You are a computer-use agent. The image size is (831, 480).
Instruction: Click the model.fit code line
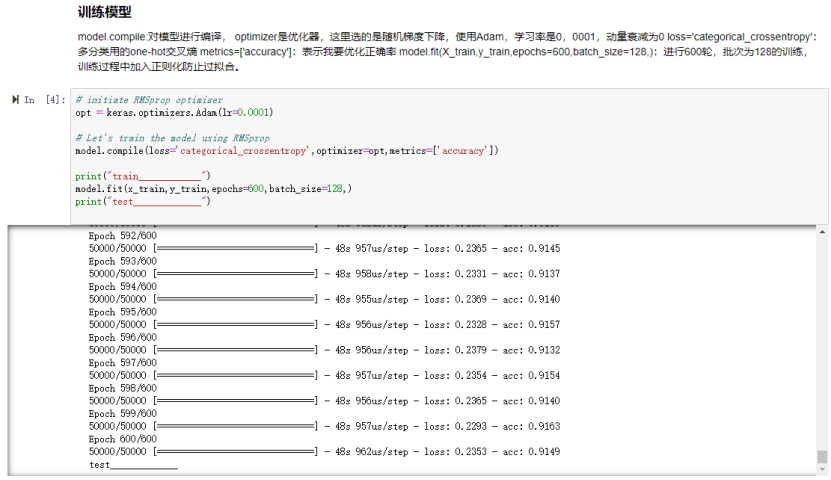(x=214, y=189)
